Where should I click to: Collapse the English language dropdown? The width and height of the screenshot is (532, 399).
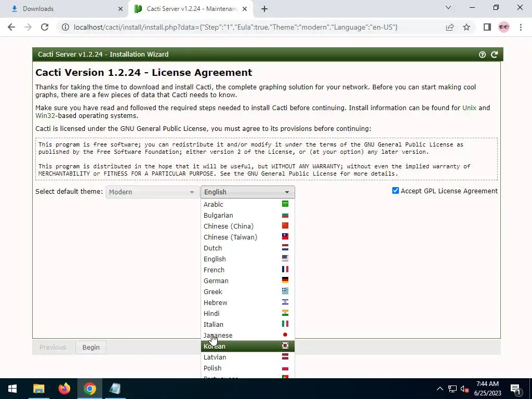248,192
